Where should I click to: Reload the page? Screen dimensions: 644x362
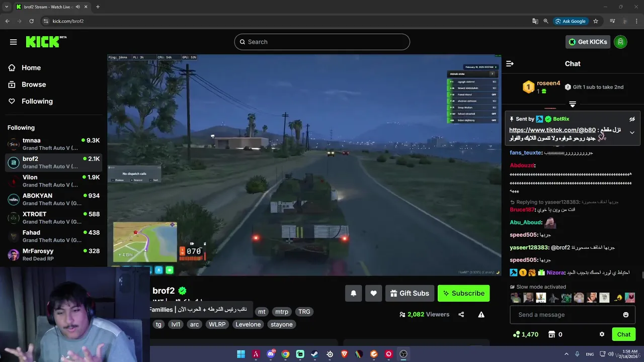(x=31, y=21)
